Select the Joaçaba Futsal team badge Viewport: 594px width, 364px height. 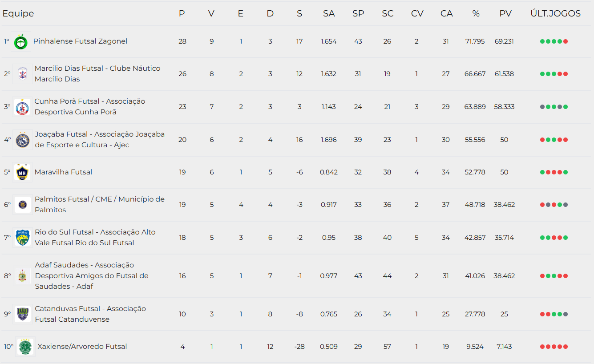click(x=22, y=140)
